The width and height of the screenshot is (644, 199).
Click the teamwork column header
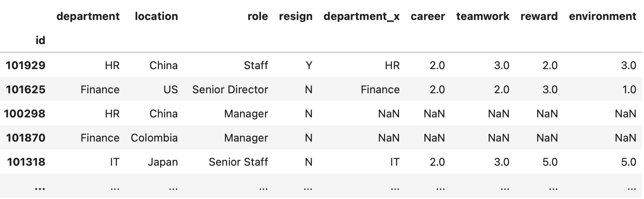click(x=483, y=16)
